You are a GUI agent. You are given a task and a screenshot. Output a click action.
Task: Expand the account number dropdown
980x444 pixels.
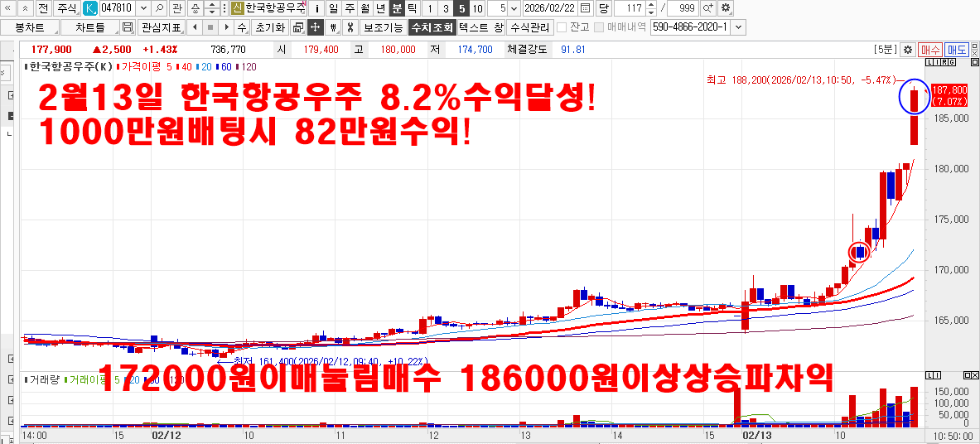(738, 27)
